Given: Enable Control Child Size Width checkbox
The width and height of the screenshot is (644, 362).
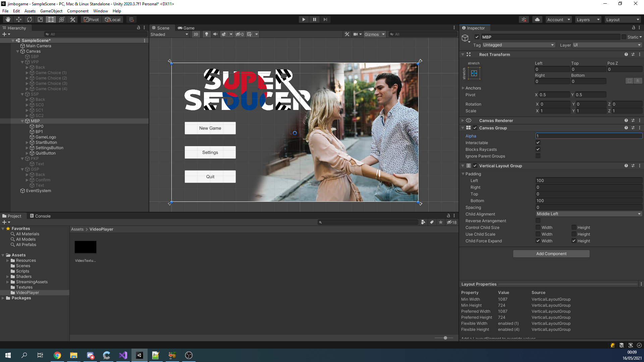Looking at the screenshot, I should coord(538,228).
